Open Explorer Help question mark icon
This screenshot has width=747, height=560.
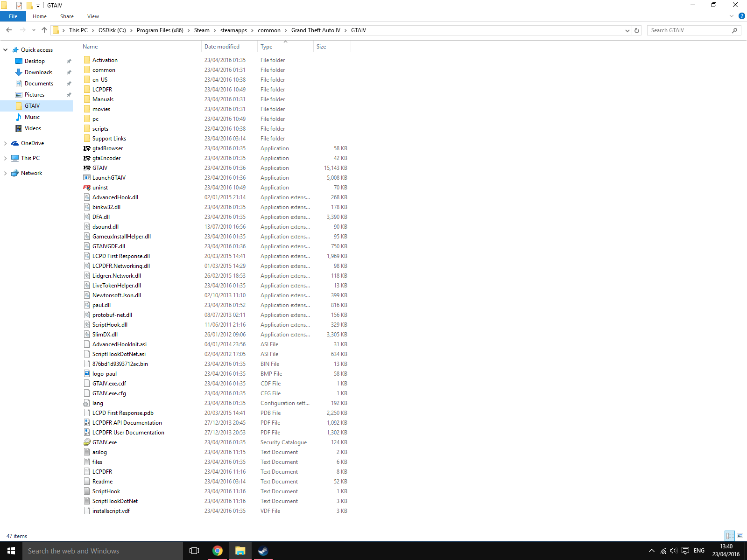[742, 16]
